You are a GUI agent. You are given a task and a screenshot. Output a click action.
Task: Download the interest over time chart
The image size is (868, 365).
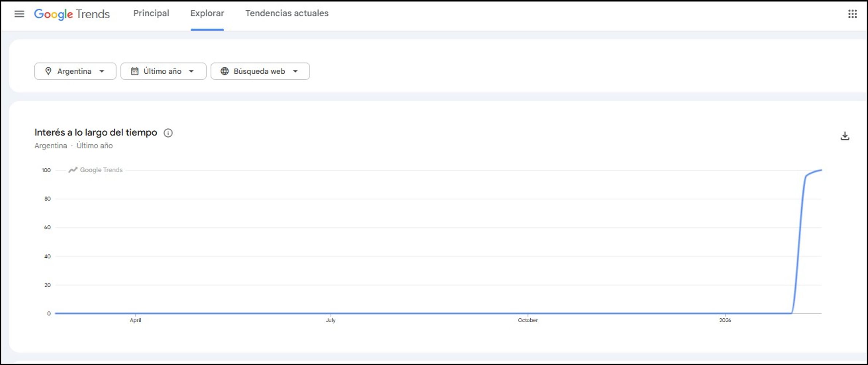tap(845, 136)
